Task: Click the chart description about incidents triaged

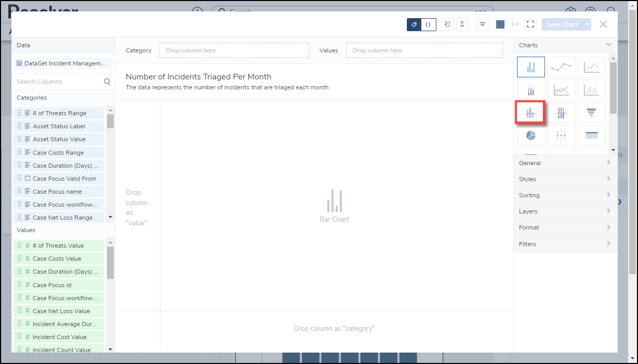Action: tap(227, 87)
